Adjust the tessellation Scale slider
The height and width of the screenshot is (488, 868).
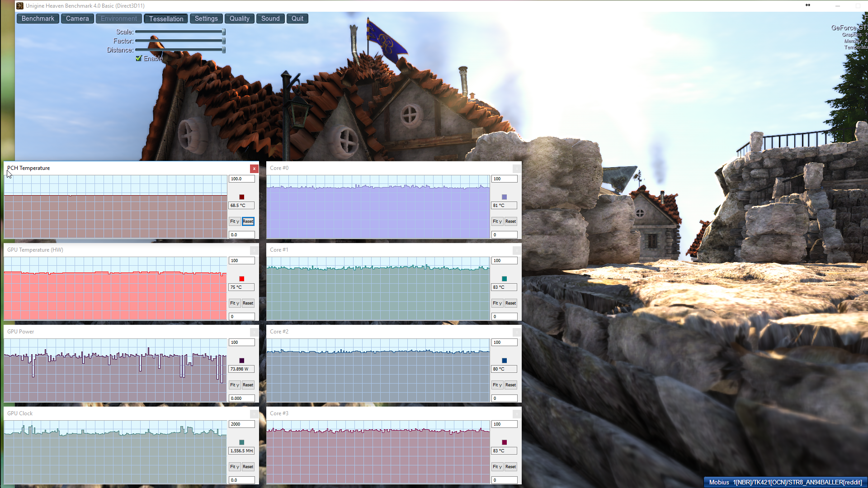click(180, 32)
